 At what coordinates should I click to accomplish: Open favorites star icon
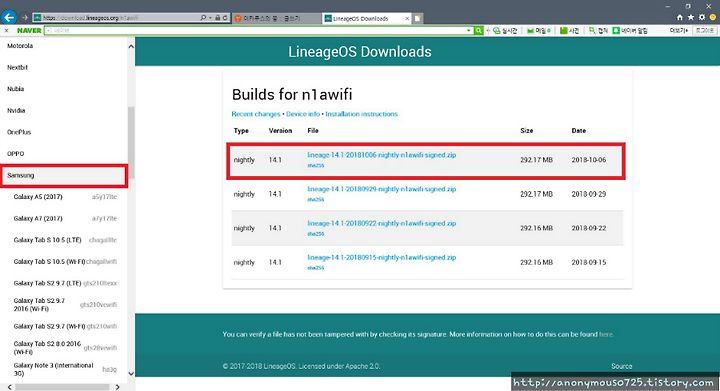pos(691,17)
